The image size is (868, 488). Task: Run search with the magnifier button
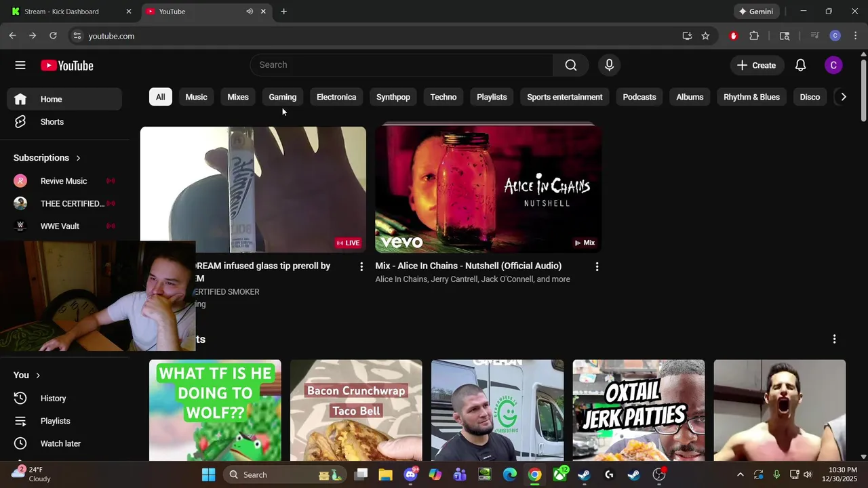click(571, 65)
